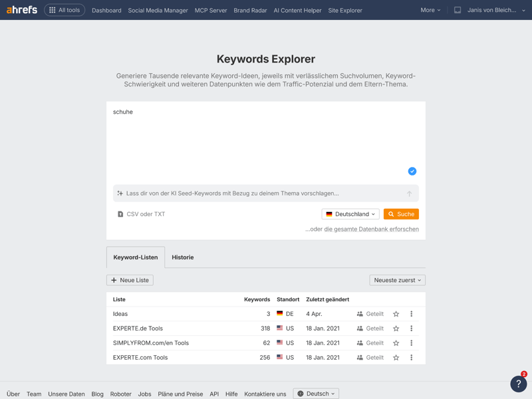
Task: Open Kontaktiere uns footer link
Action: 265,394
